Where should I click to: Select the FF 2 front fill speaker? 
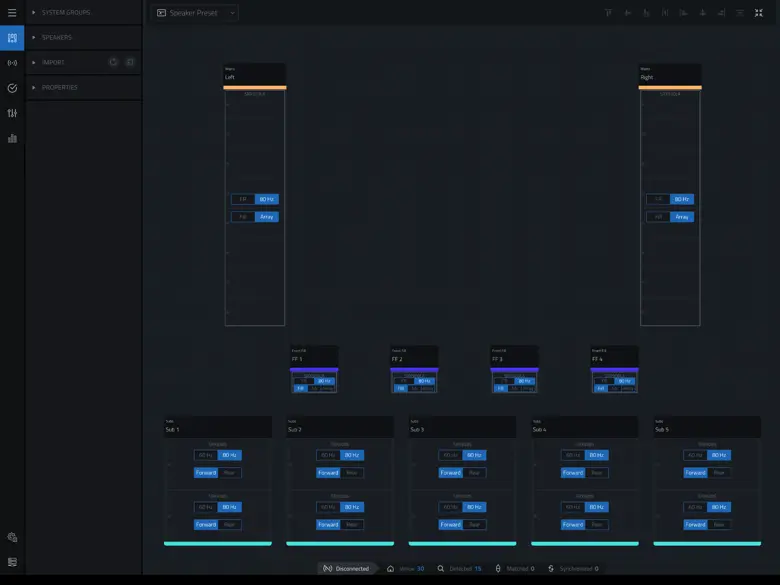[414, 356]
